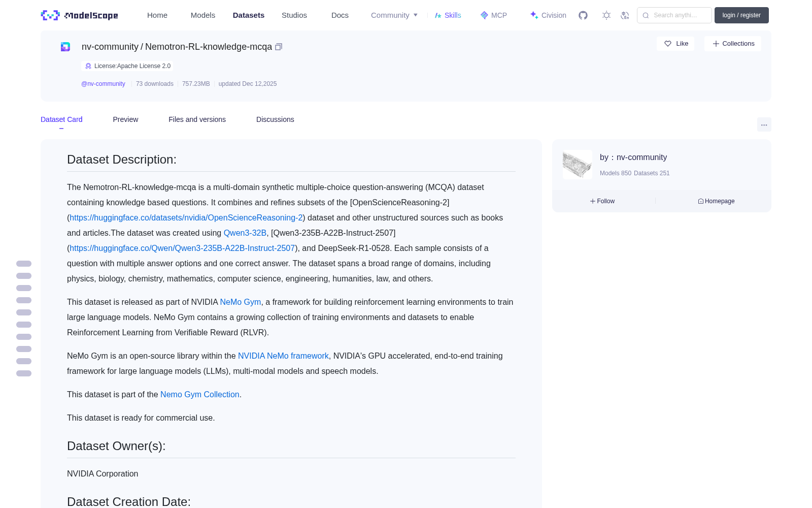Open nv-community Homepage button
Screen dimensions: 812x508
(716, 201)
